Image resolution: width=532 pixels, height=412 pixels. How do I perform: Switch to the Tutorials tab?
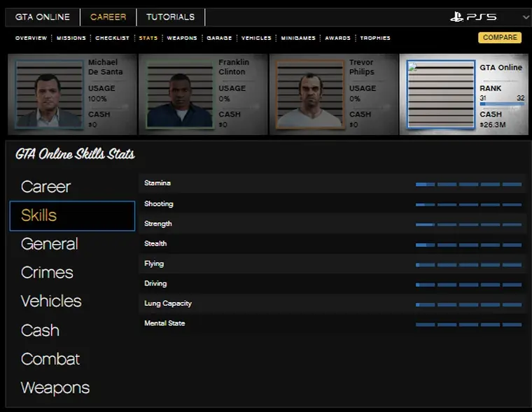(x=170, y=17)
